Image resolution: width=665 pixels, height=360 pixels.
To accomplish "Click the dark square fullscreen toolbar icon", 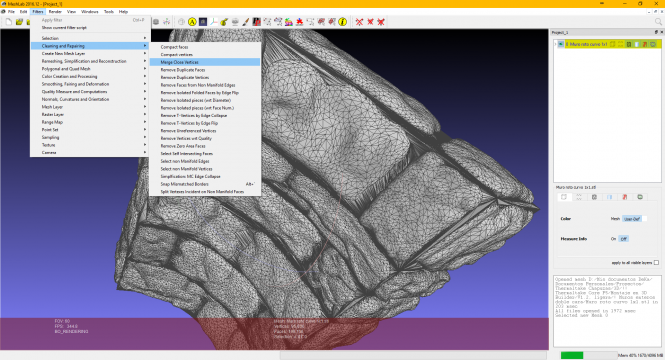I will (203, 22).
